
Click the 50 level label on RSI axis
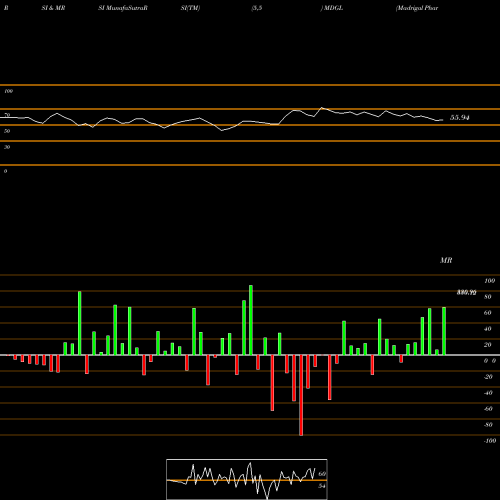click(x=7, y=131)
